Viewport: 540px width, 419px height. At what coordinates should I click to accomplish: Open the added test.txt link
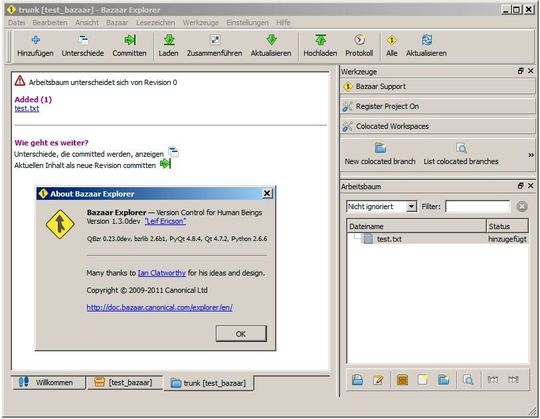27,108
